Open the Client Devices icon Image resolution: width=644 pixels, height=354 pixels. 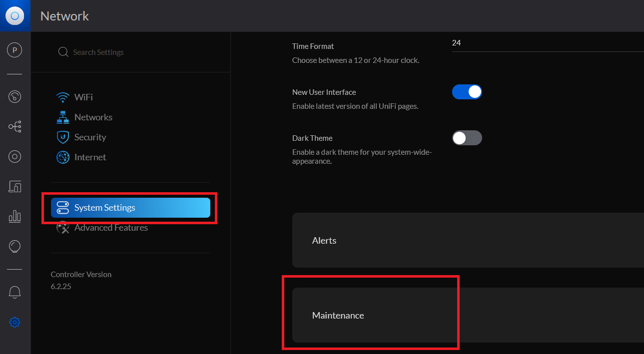14,187
